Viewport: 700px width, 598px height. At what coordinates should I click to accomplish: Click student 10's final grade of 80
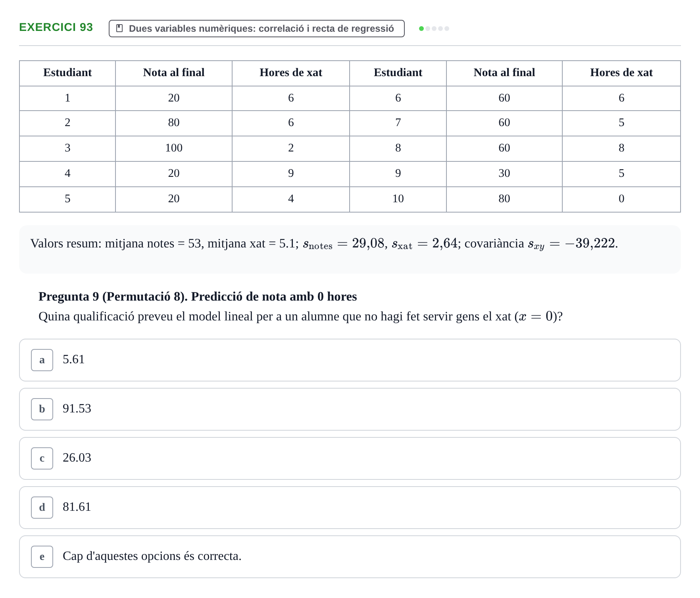(x=504, y=199)
